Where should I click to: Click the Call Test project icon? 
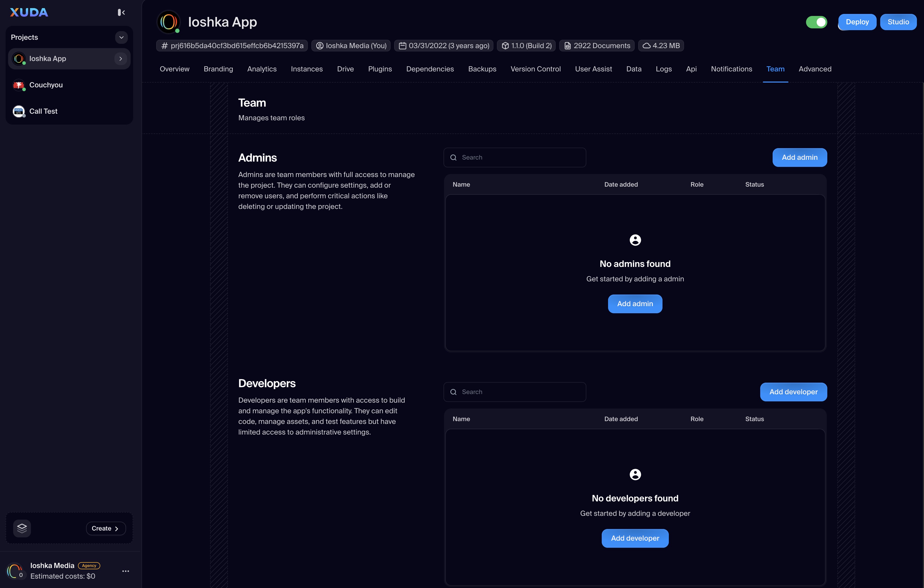18,111
